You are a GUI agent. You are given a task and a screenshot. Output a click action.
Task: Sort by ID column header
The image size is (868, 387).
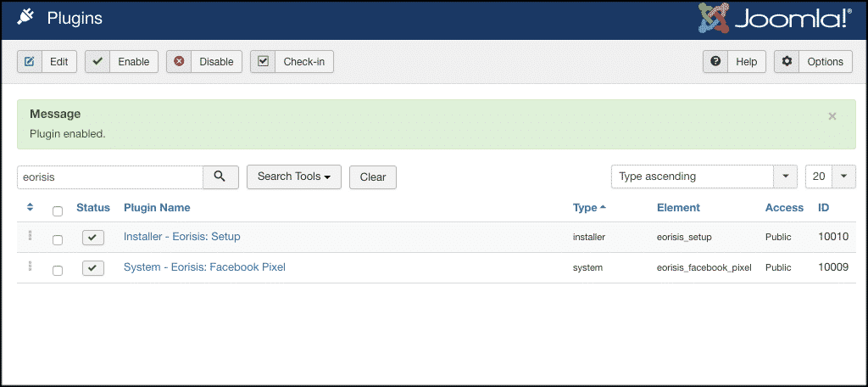[x=824, y=208]
